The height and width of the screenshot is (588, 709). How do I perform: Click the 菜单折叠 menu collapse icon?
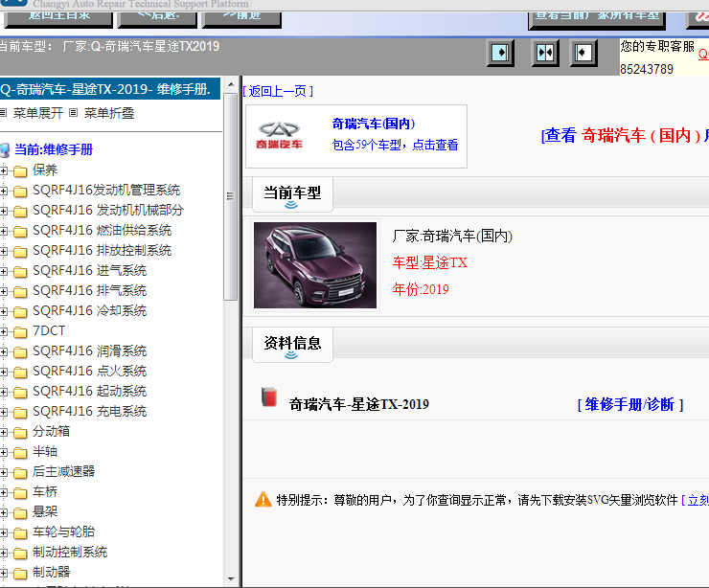[73, 113]
